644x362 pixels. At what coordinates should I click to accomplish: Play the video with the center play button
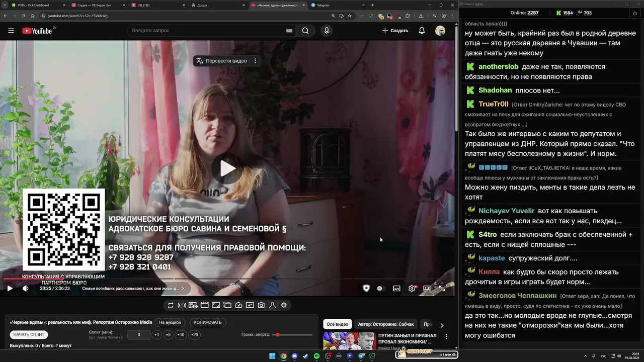tap(227, 168)
